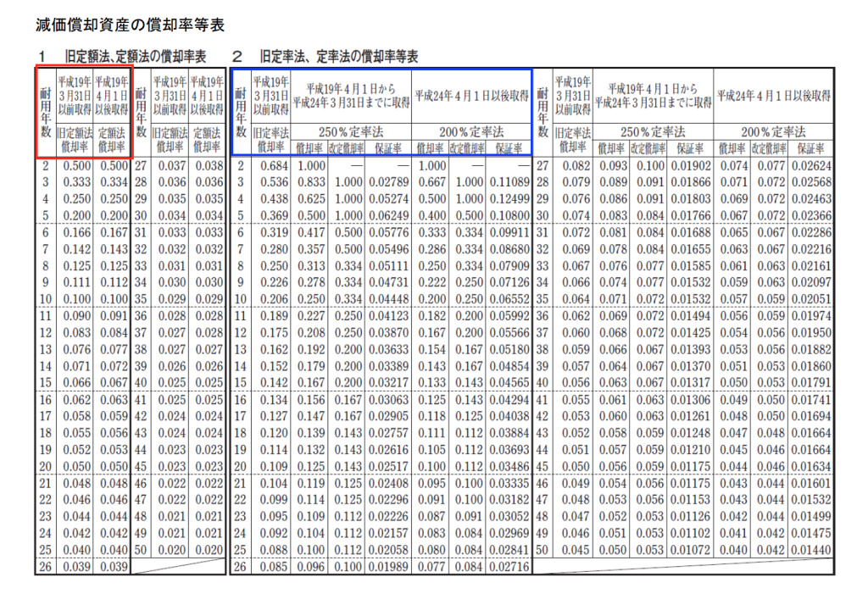This screenshot has height=605, width=868.
Task: Click 200%定率法 header inside the blue box
Action: pyautogui.click(x=471, y=132)
